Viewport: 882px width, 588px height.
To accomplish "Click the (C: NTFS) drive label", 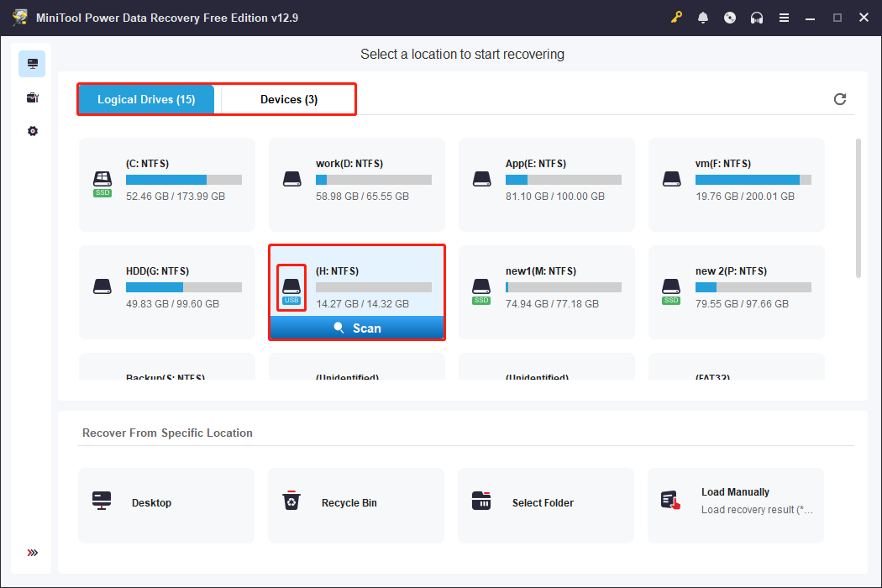I will point(147,164).
